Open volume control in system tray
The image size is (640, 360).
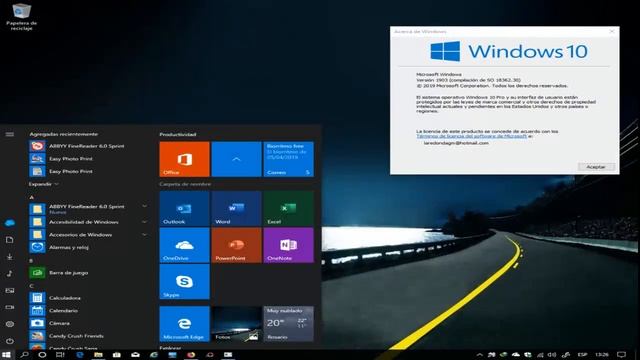coord(552,355)
